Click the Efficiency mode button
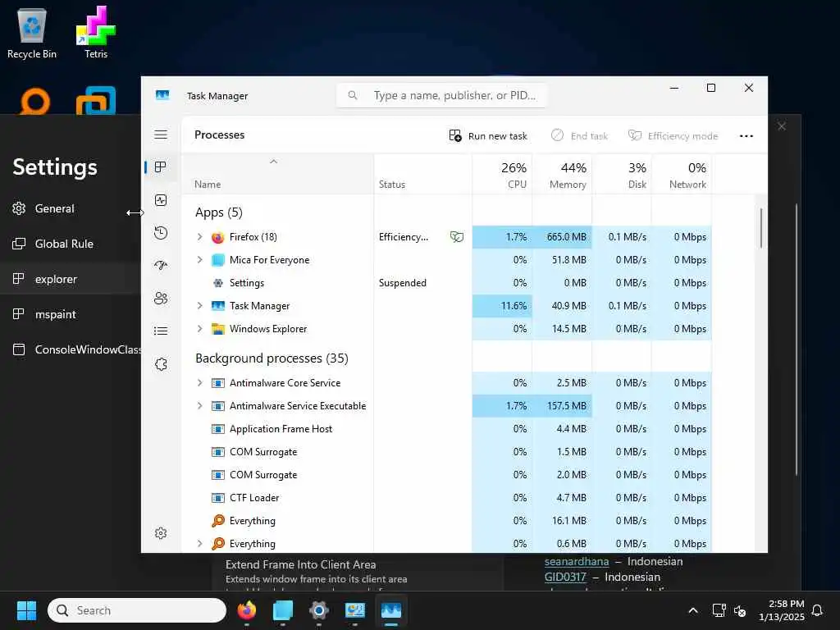The image size is (840, 630). (x=673, y=136)
